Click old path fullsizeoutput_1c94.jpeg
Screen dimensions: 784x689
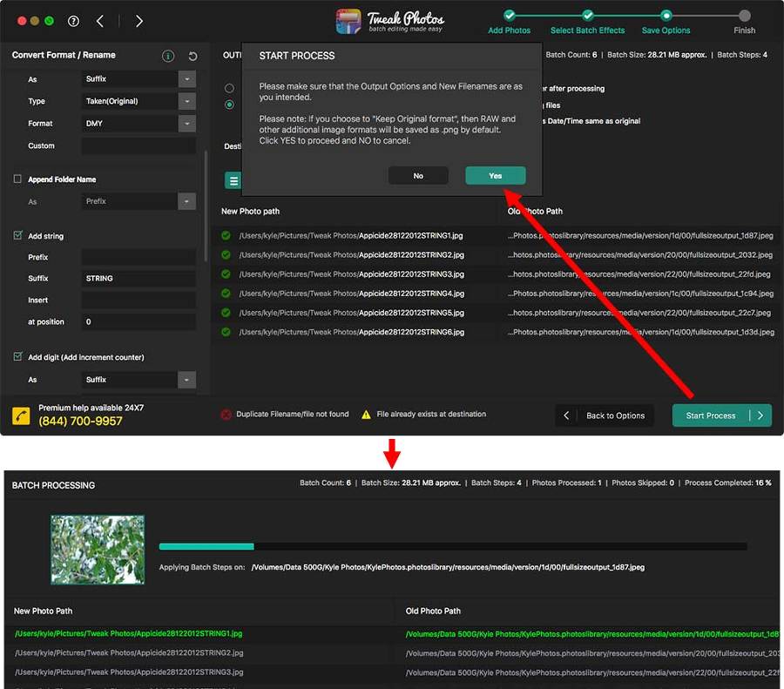640,294
